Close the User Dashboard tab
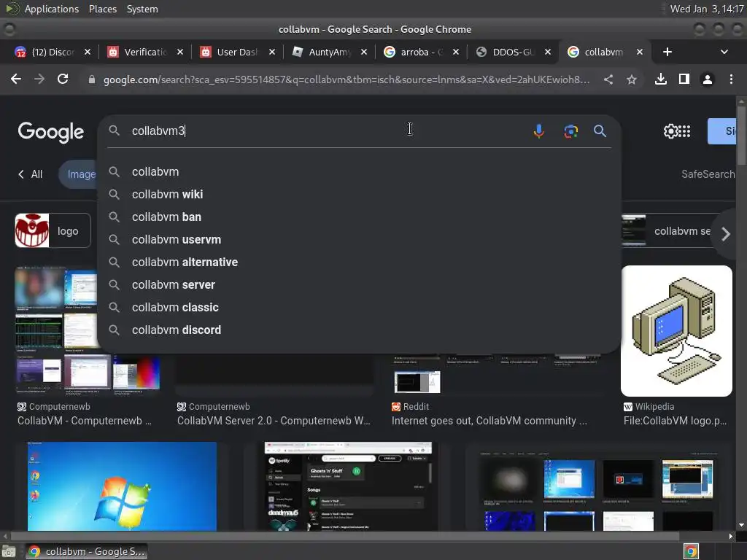 tap(272, 52)
